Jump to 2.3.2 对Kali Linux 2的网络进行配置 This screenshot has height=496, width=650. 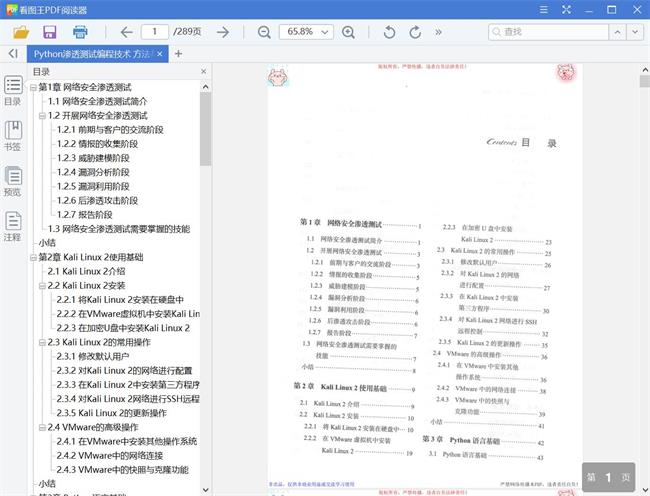tap(124, 370)
